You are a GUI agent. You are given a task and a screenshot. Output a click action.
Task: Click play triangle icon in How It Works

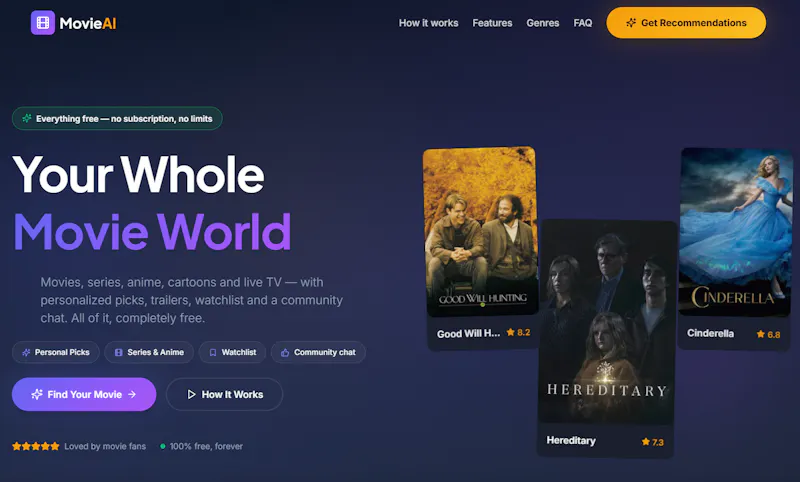(x=191, y=394)
